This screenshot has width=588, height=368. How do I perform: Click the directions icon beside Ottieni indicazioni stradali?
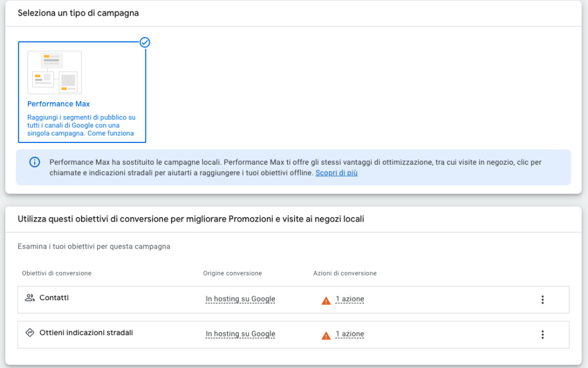[x=30, y=332]
